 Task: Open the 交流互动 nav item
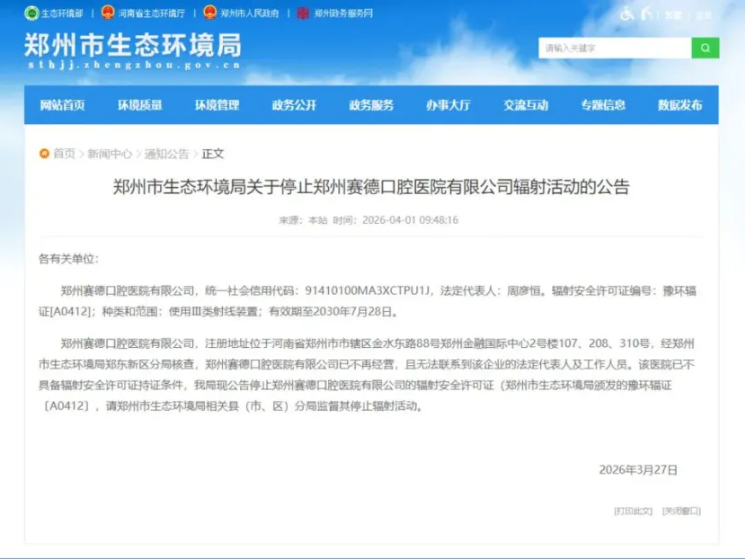point(526,105)
